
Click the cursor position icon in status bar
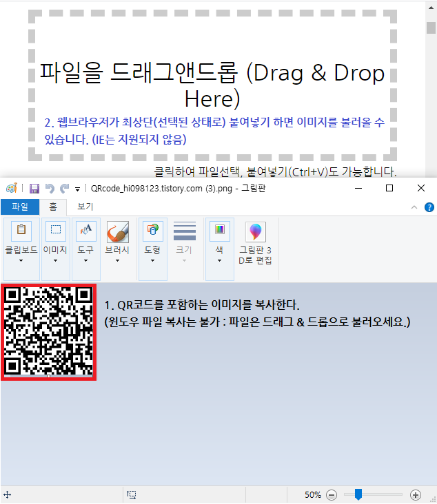point(7,494)
